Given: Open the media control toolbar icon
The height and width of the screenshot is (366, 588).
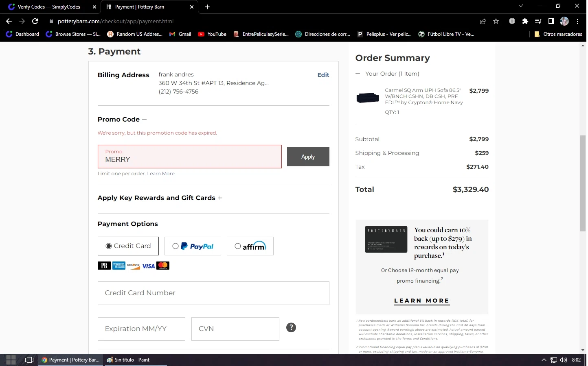Looking at the screenshot, I should (538, 21).
